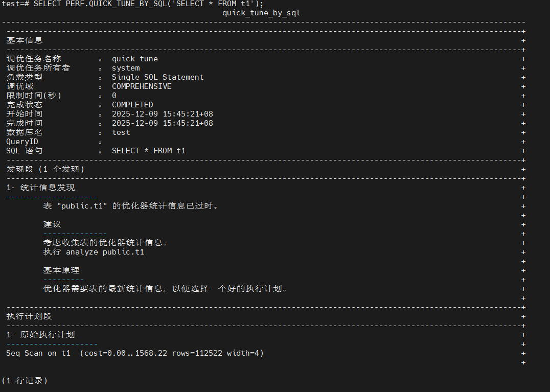Click the '1- 统计信息发现' finding title
This screenshot has height=392, width=550.
[x=40, y=188]
